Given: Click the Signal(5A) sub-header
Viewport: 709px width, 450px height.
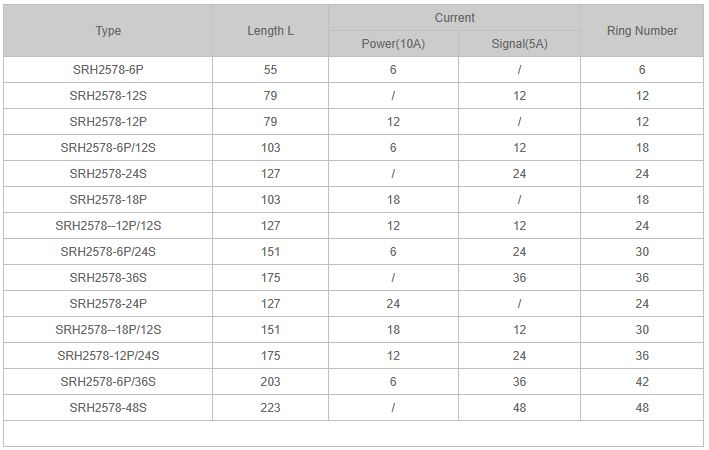Looking at the screenshot, I should [519, 44].
